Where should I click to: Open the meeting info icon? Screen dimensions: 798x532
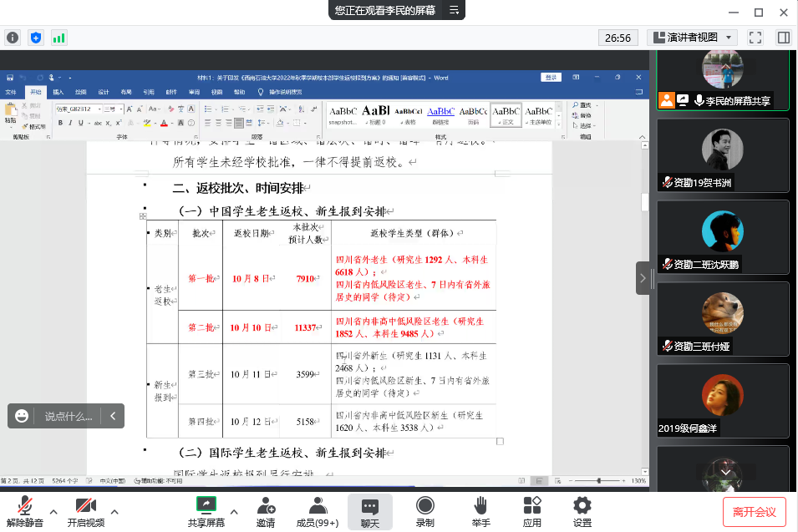(x=13, y=38)
